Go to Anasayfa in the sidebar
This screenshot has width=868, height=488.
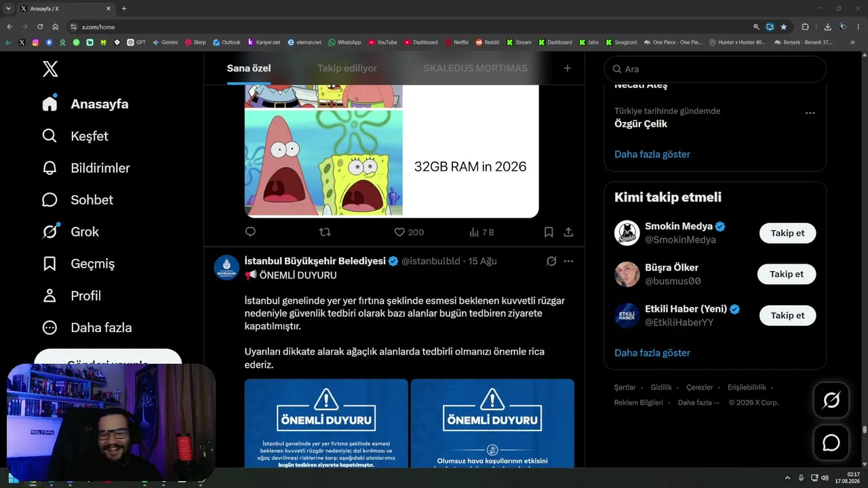tap(85, 104)
